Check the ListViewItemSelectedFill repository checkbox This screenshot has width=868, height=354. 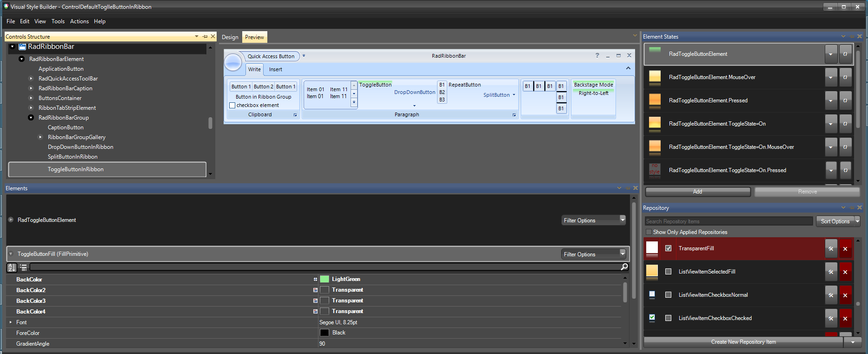pyautogui.click(x=668, y=272)
